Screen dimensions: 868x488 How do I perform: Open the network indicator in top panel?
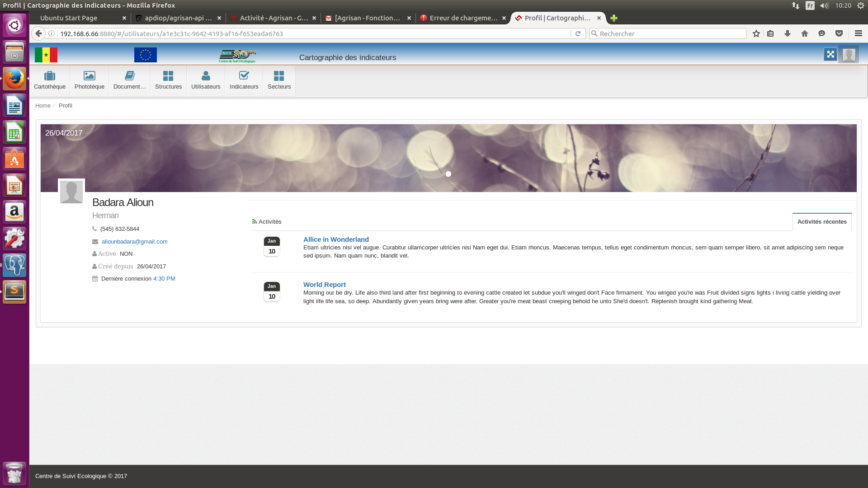click(796, 5)
